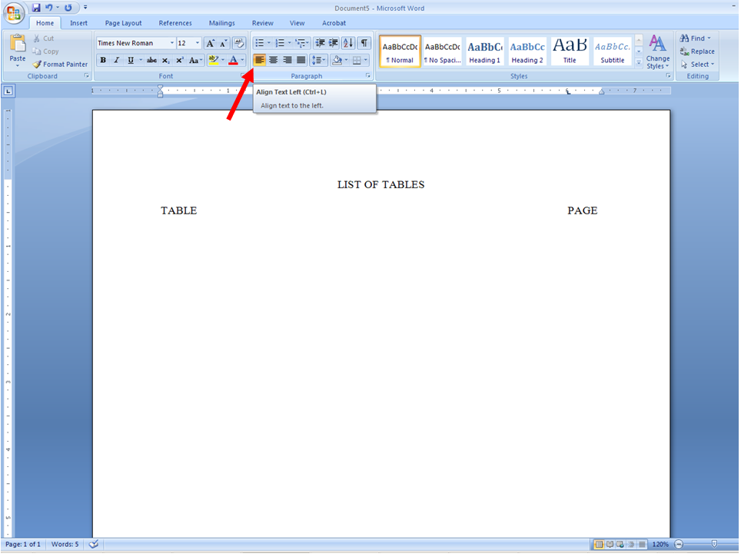Apply italic formatting
This screenshot has width=741, height=560.
115,59
